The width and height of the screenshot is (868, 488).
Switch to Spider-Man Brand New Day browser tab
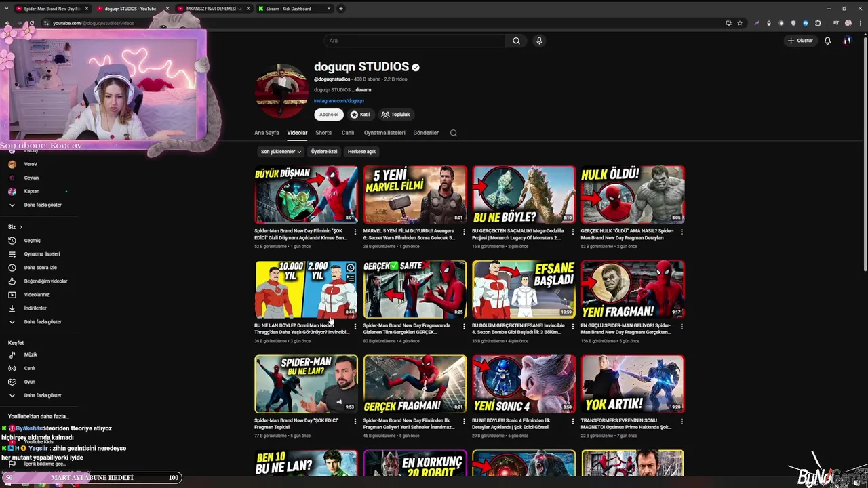point(52,9)
